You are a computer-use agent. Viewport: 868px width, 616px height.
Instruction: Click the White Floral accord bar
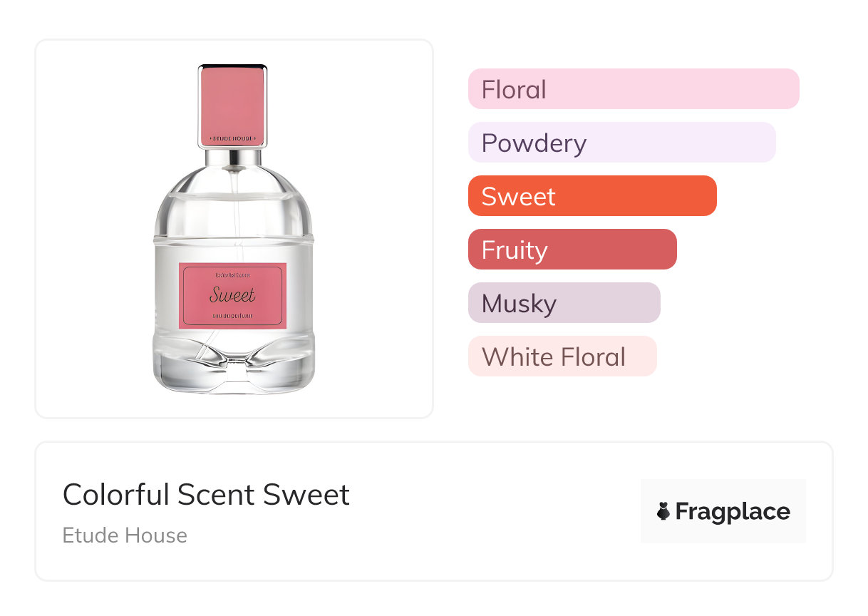tap(562, 356)
